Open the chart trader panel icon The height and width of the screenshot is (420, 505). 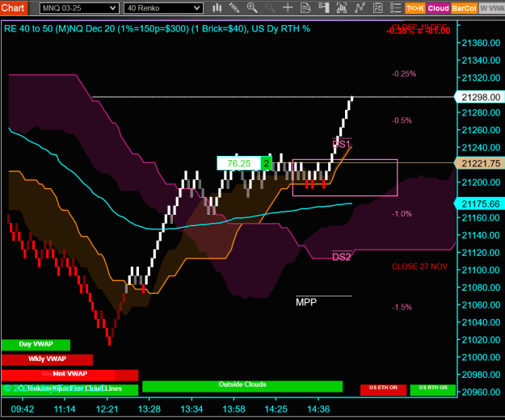pos(324,8)
